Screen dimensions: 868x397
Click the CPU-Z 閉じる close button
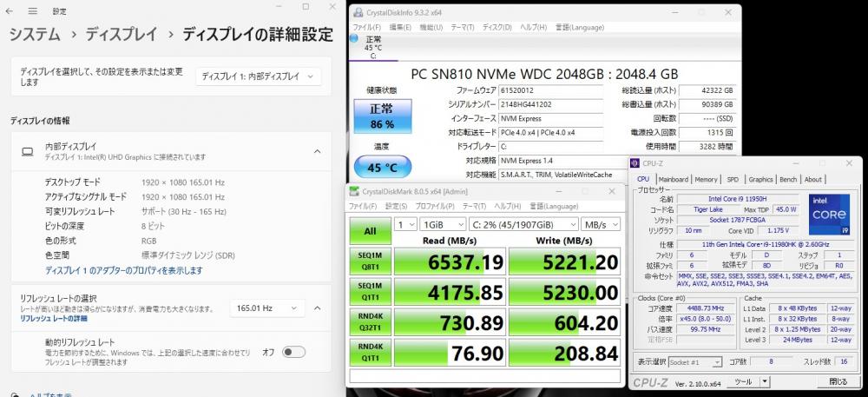(x=838, y=381)
